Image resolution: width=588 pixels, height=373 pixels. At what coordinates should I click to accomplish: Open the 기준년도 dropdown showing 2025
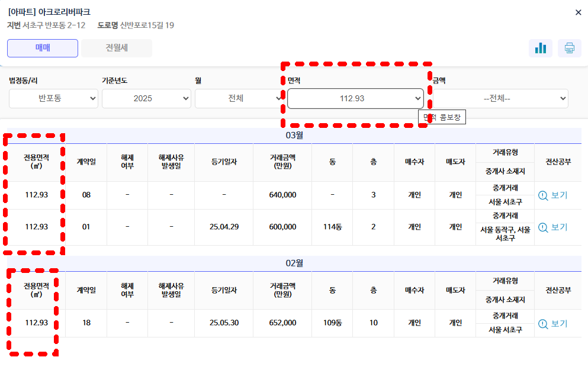(147, 99)
